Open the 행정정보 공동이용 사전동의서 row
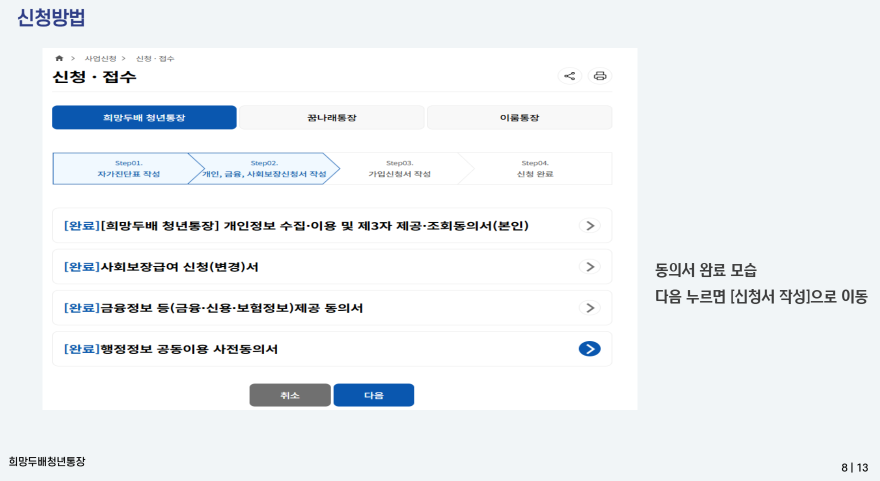Viewport: 880px width, 481px height. [x=332, y=349]
